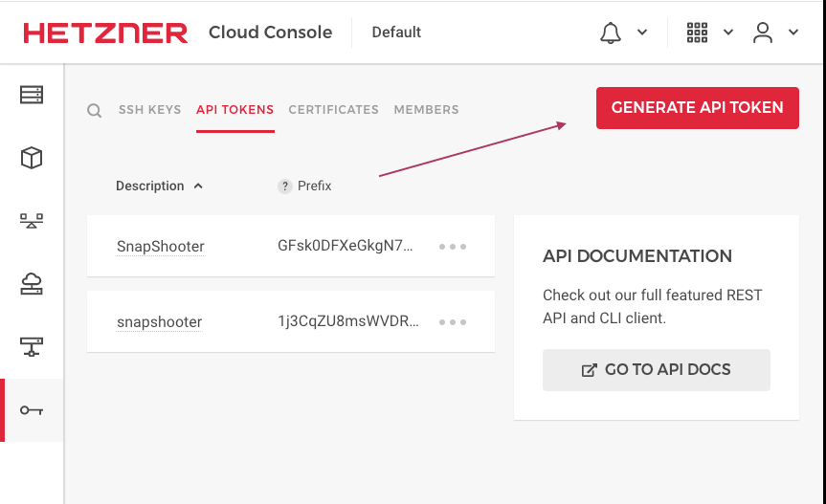Screen dimensions: 826x504
Task: Click the Default project name
Action: (x=396, y=33)
